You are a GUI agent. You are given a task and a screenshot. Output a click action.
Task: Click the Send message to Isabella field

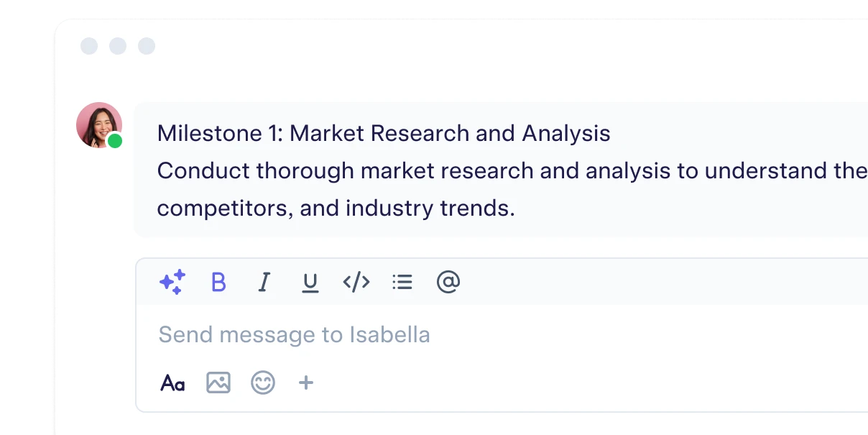coord(503,334)
